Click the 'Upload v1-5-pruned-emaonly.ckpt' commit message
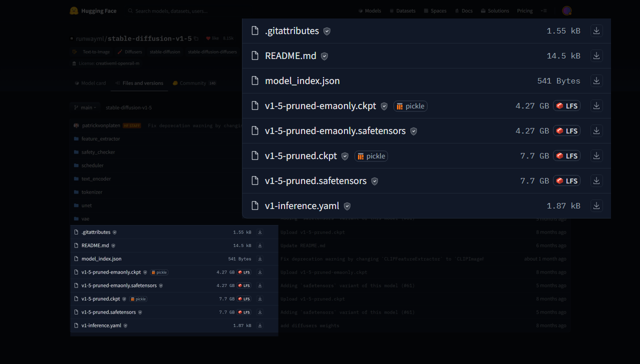This screenshot has width=640, height=364. (x=324, y=272)
